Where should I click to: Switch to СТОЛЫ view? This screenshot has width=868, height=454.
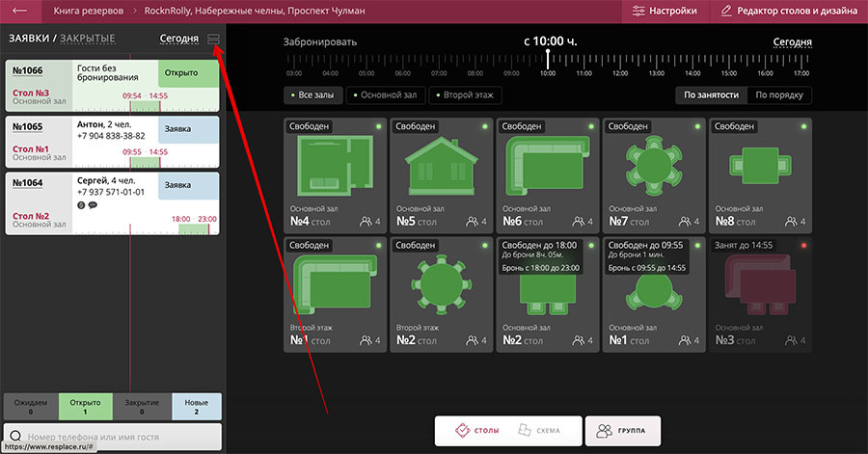[x=477, y=430]
